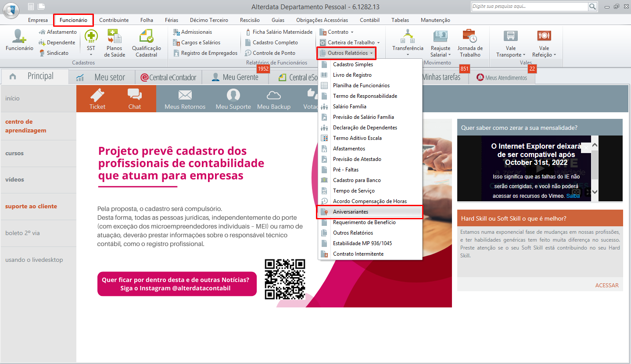Select Estabilidade MP 936/1045 menu item

point(369,243)
